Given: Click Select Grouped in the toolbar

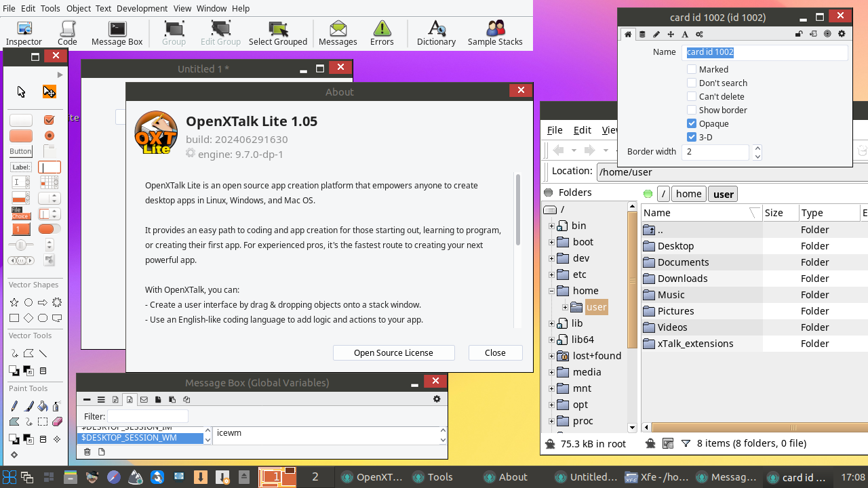Looking at the screenshot, I should click(x=278, y=33).
